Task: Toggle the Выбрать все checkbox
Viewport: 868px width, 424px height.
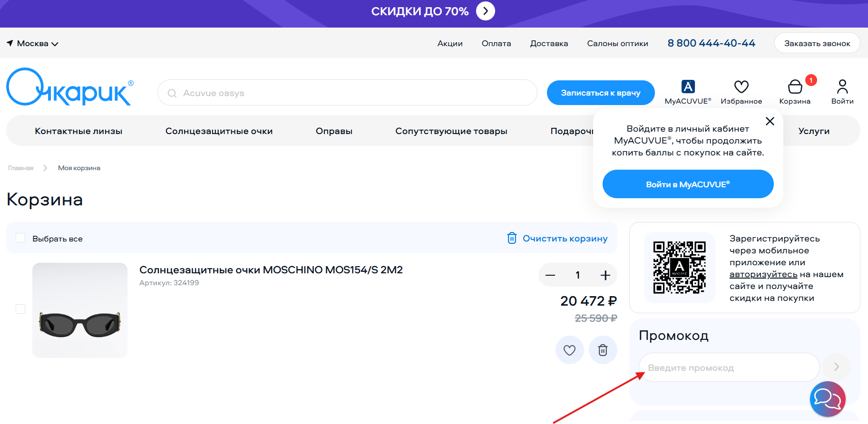Action: [x=20, y=238]
